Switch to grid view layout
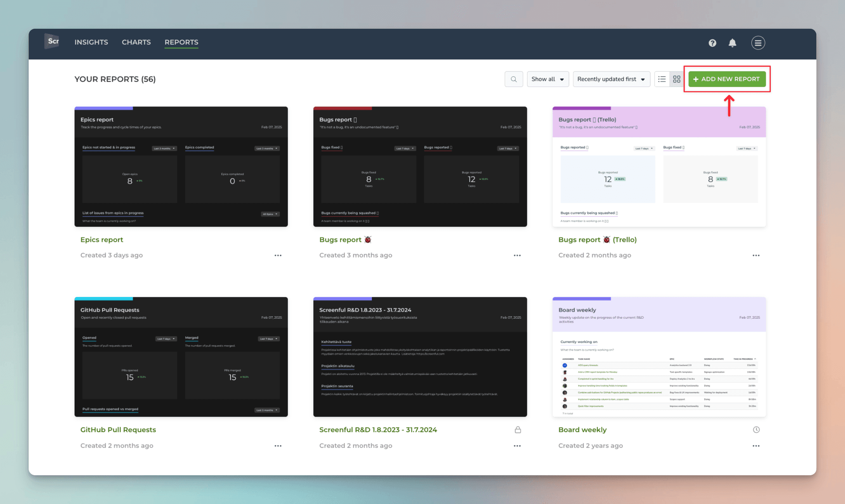Viewport: 845px width, 504px height. point(676,79)
